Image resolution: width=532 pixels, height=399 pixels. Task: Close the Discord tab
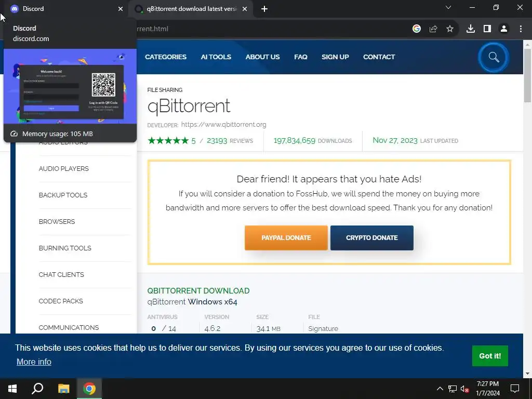121,9
